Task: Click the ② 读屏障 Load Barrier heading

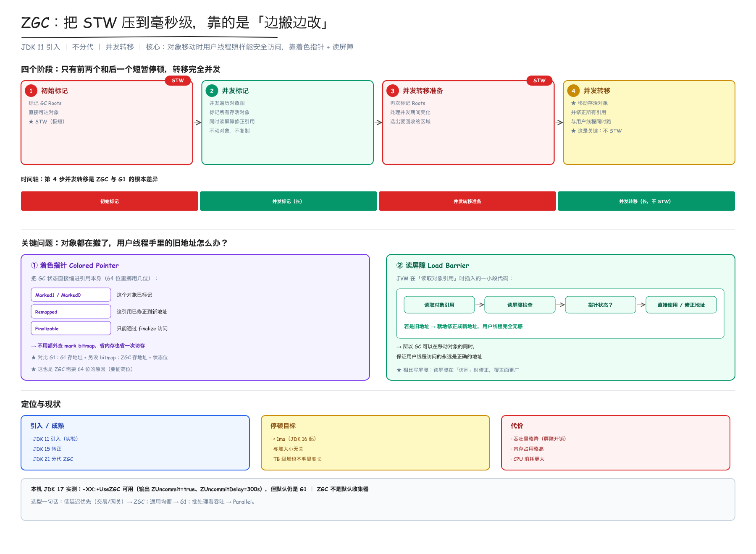Action: pyautogui.click(x=433, y=265)
